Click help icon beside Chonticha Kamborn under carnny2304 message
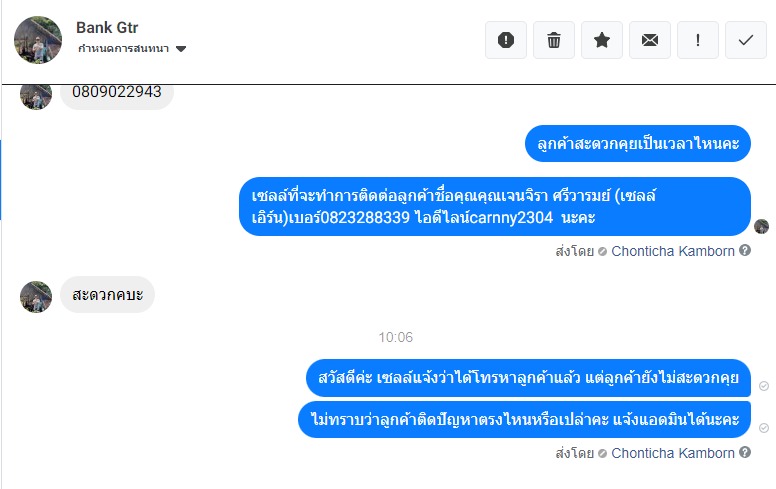The image size is (776, 489). pos(745,251)
